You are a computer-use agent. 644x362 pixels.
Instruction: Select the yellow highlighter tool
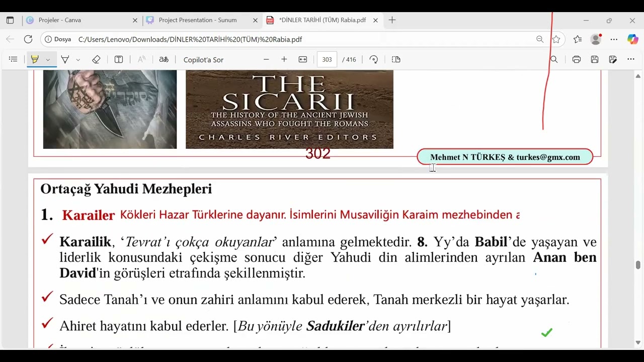pos(35,59)
